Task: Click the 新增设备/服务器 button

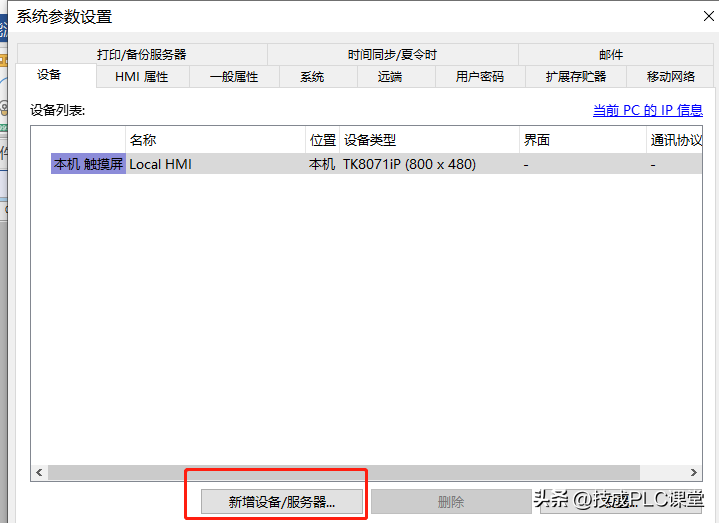Action: point(281,502)
